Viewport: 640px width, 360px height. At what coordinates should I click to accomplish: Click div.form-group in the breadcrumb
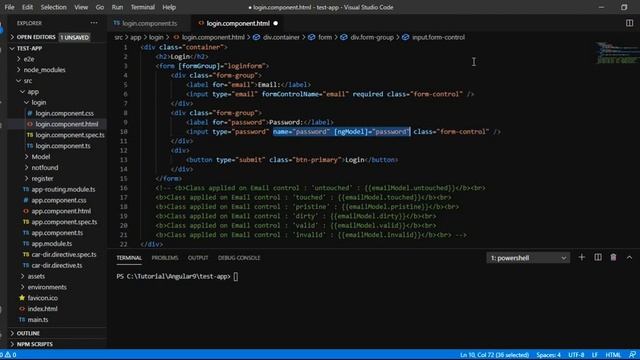[x=372, y=37]
